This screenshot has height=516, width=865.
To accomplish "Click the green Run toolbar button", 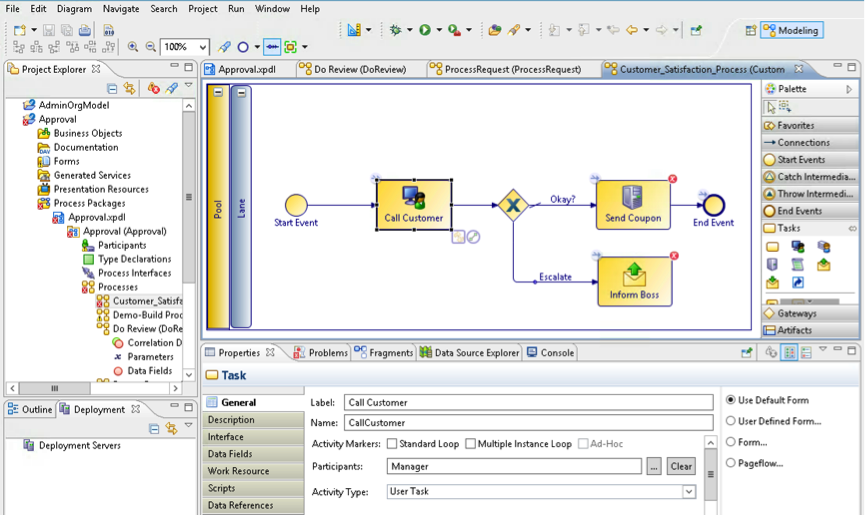I will point(424,30).
